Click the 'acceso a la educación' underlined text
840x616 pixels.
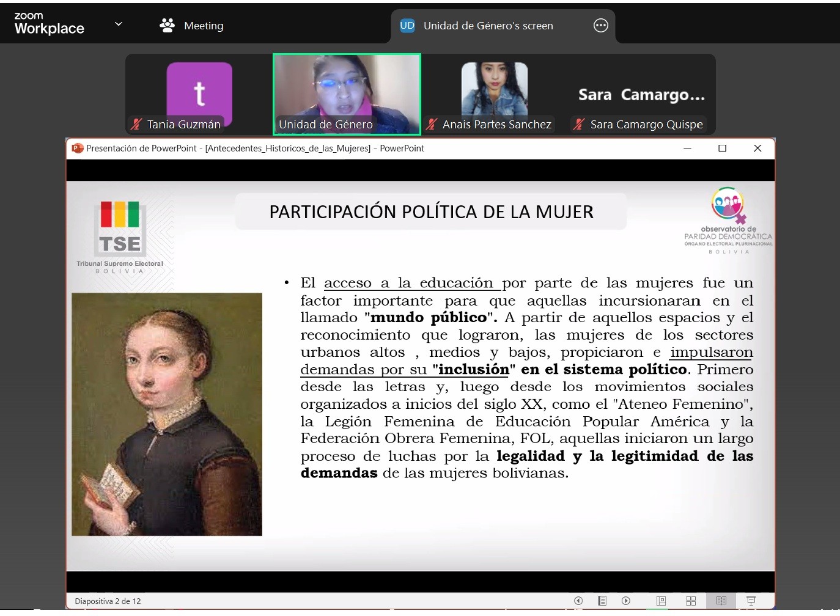(x=408, y=283)
